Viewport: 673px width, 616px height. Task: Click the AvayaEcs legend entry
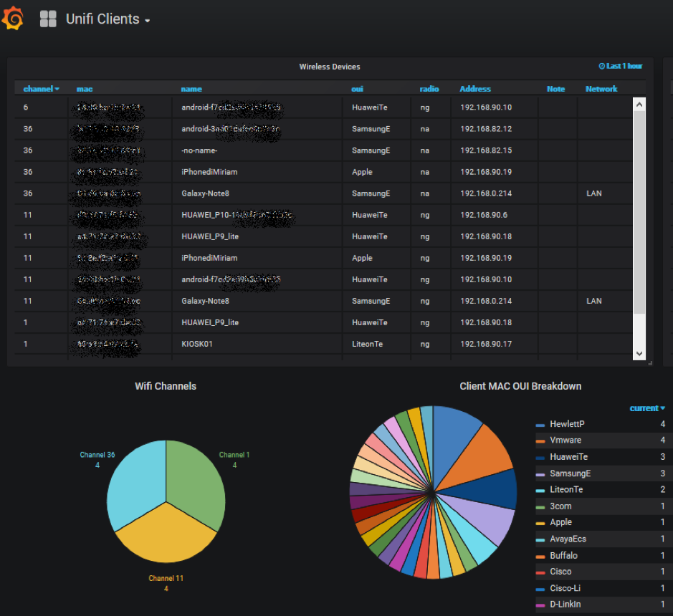568,539
